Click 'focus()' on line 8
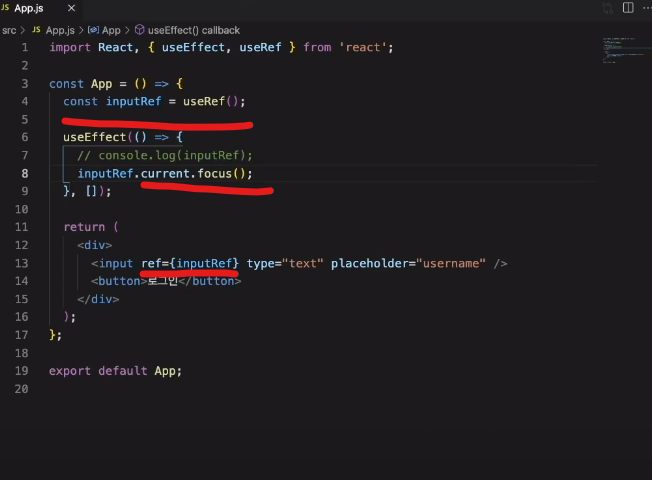The image size is (652, 480). pos(222,173)
